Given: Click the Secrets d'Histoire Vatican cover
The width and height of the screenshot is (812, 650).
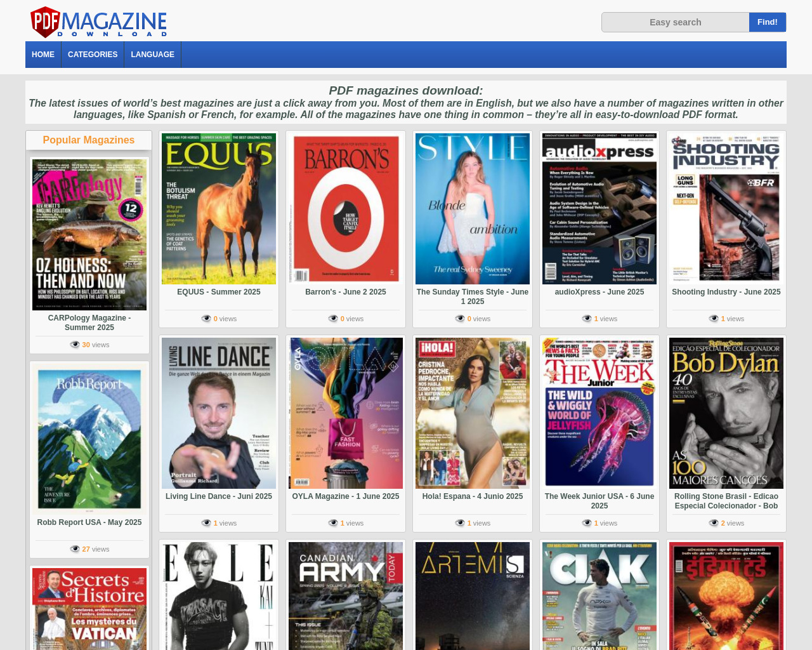Looking at the screenshot, I should [x=89, y=609].
